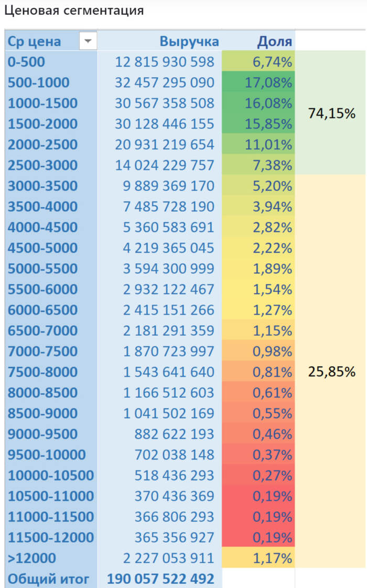Screen dimensions: 367x588
Task: Select the Выручка column header
Action: tap(189, 41)
